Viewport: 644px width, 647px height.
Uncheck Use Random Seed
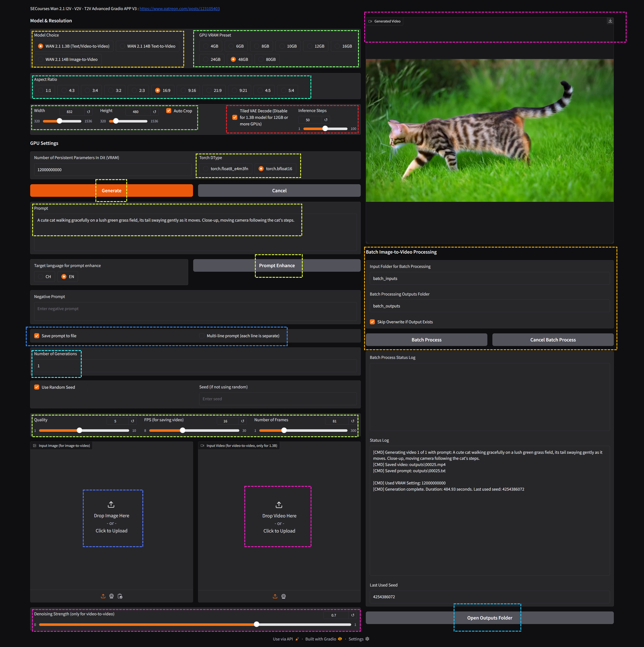point(37,387)
